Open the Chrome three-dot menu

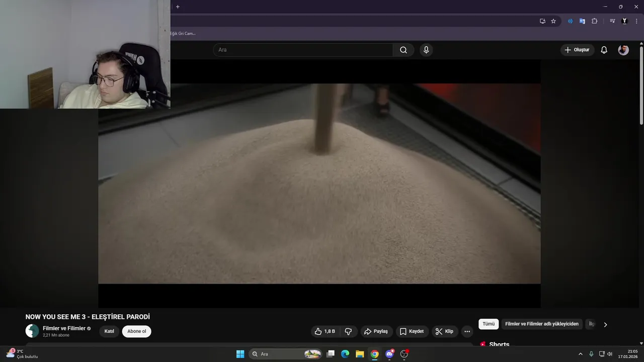[x=636, y=21]
